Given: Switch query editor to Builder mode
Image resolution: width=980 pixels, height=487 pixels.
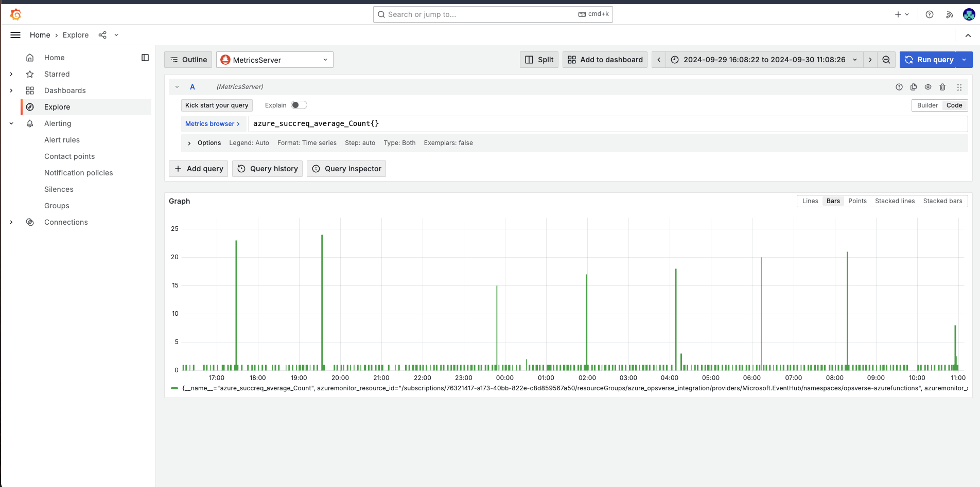Looking at the screenshot, I should click(x=927, y=105).
